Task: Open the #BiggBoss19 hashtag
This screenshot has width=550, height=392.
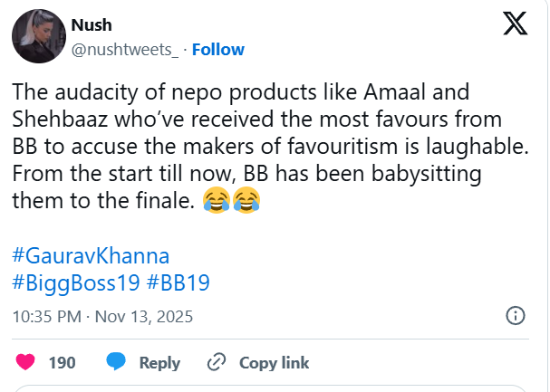Action: click(75, 282)
